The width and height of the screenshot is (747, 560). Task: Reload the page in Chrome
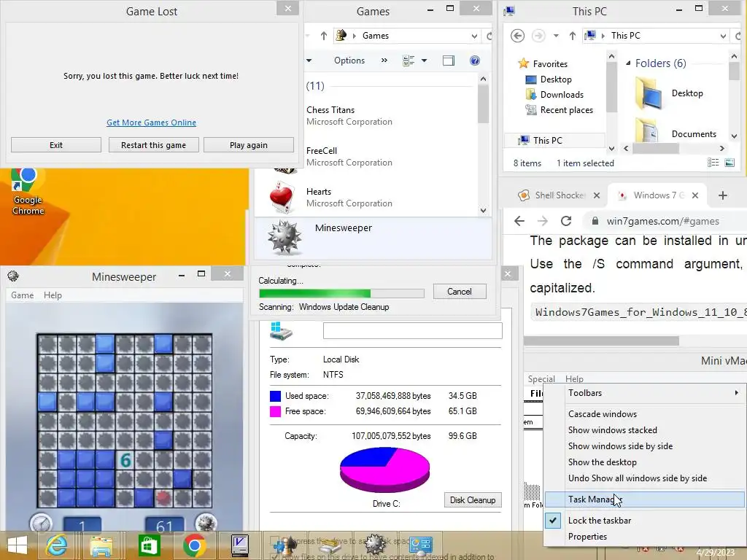[x=566, y=221]
